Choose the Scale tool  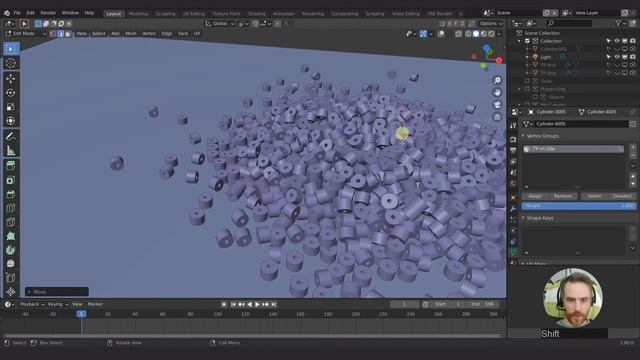(x=11, y=107)
